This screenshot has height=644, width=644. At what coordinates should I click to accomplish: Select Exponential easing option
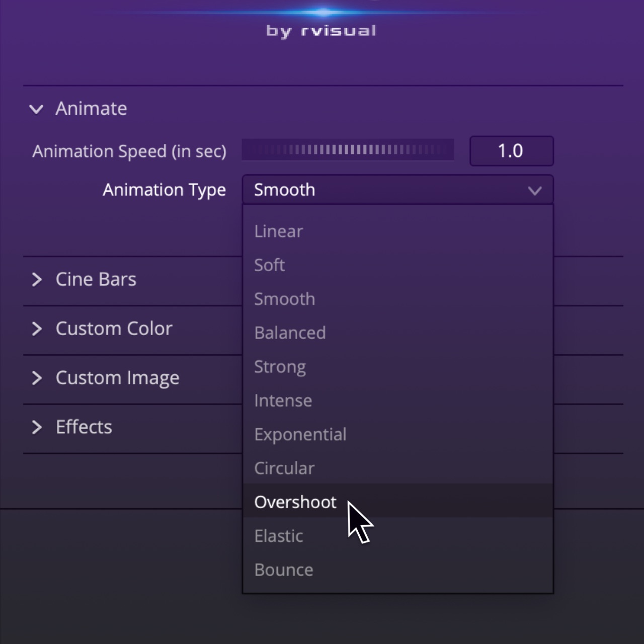click(300, 435)
